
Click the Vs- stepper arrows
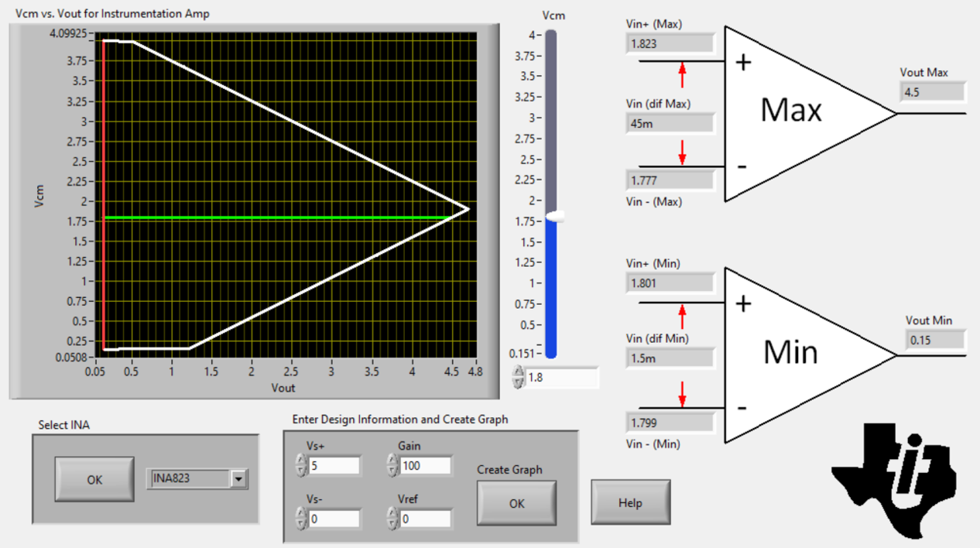301,519
